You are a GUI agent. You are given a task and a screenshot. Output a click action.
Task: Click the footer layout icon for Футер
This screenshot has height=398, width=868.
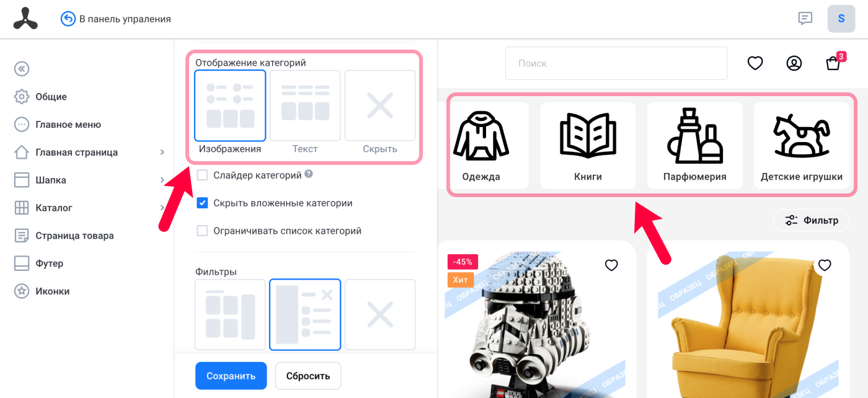[x=22, y=263]
